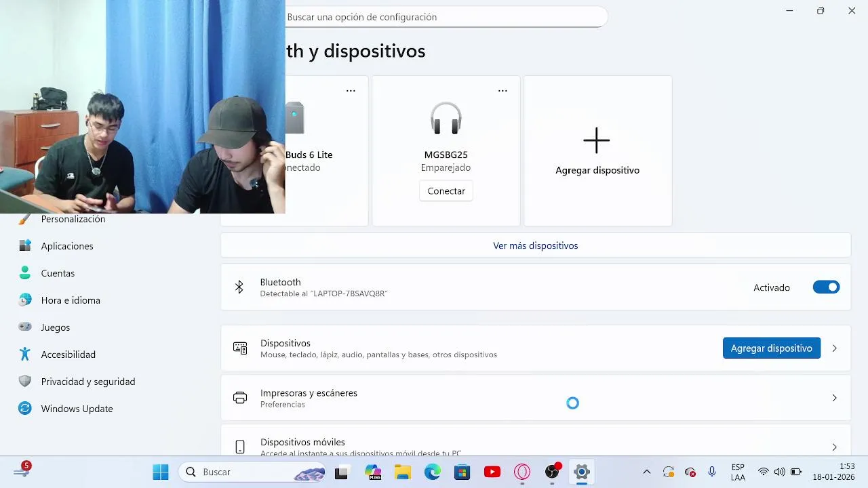Viewport: 868px width, 488px height.
Task: Click the MGSBG25 device name
Action: 446,155
